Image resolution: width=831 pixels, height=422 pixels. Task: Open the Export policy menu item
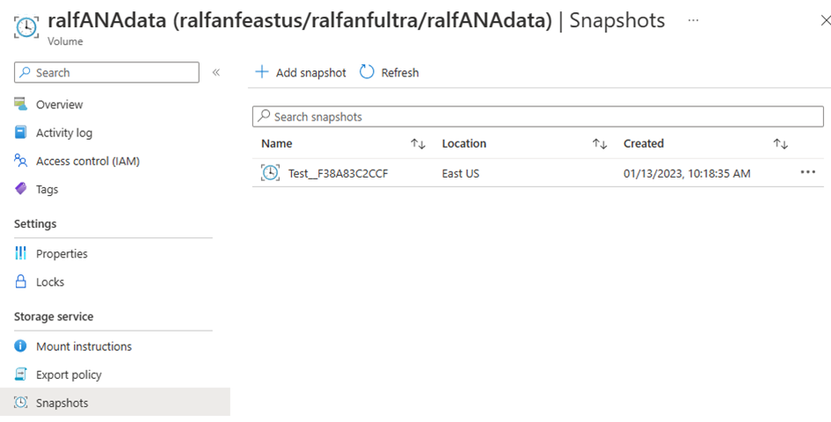point(69,375)
